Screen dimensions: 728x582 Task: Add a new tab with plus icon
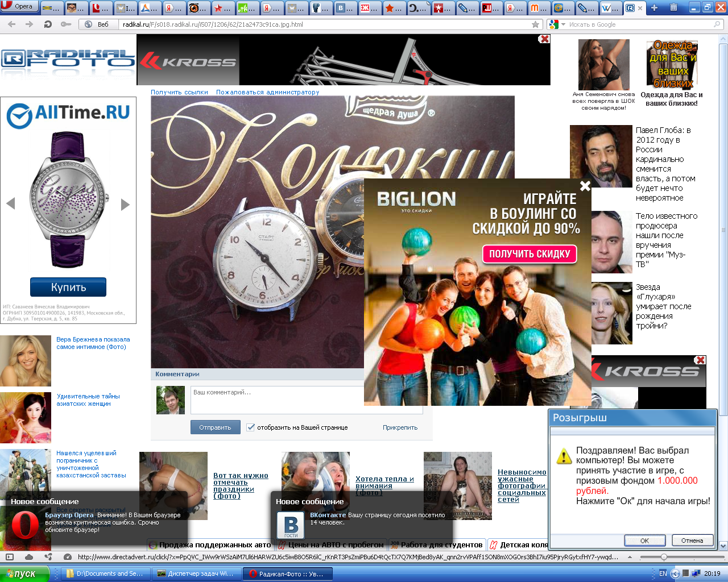654,7
